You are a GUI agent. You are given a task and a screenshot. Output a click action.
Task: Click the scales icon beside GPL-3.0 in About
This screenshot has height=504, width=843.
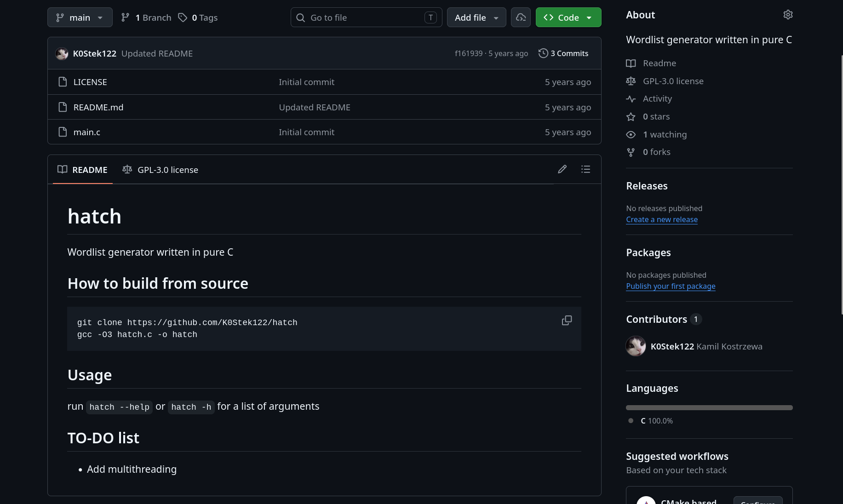[631, 81]
